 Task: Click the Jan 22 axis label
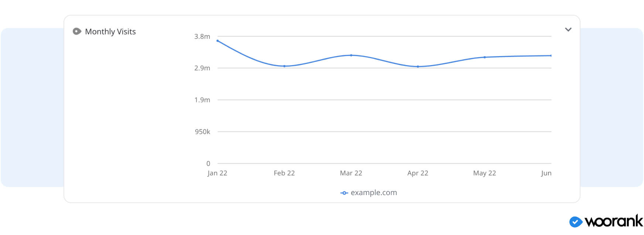point(217,173)
